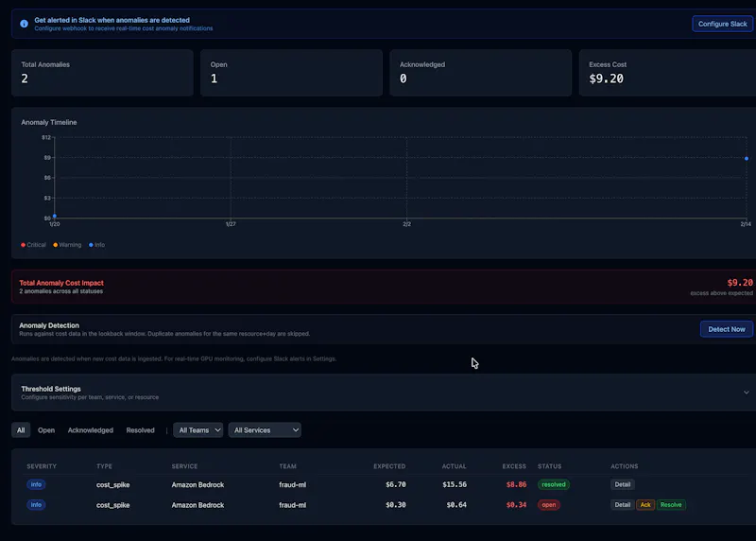Click the $15.56 actual value
The height and width of the screenshot is (541, 756).
pos(455,484)
